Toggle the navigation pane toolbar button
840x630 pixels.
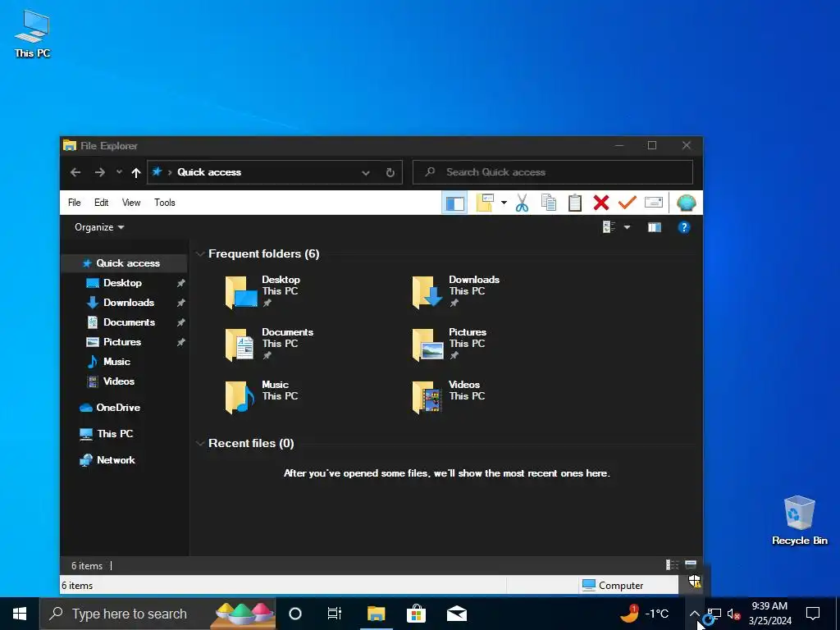point(454,203)
